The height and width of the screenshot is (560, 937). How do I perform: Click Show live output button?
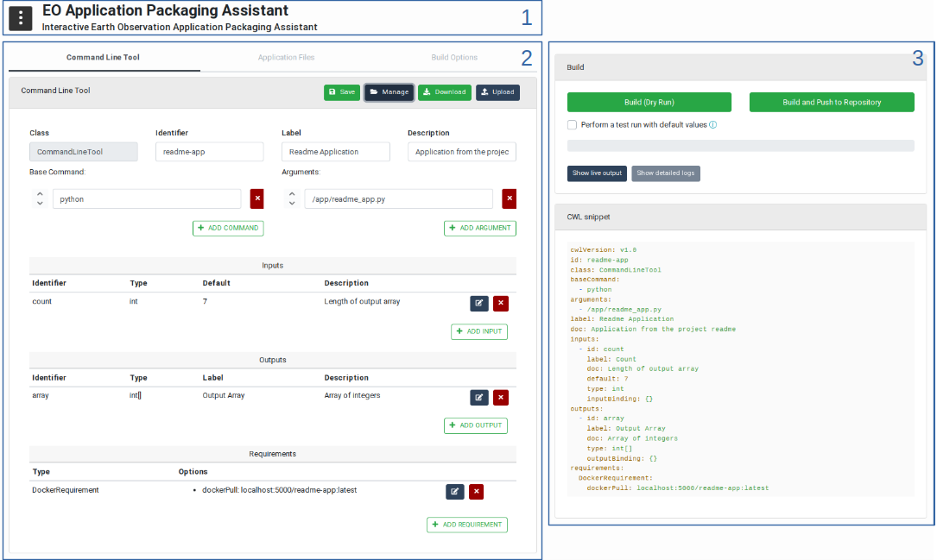pyautogui.click(x=597, y=173)
